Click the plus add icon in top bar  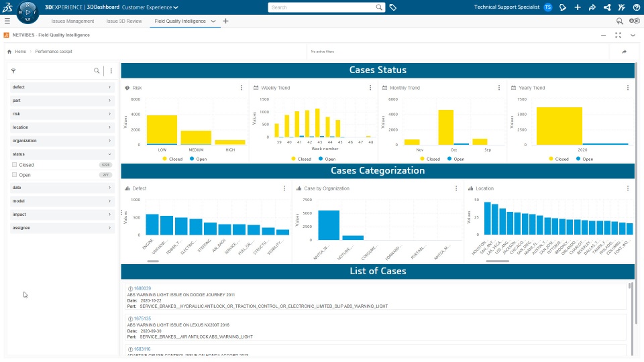click(578, 7)
